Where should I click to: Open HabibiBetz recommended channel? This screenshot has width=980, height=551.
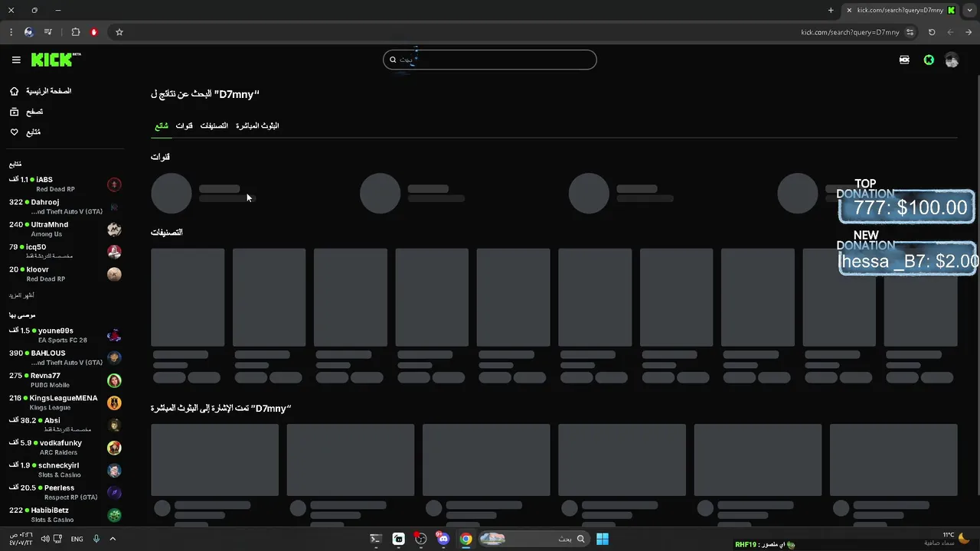click(x=65, y=514)
